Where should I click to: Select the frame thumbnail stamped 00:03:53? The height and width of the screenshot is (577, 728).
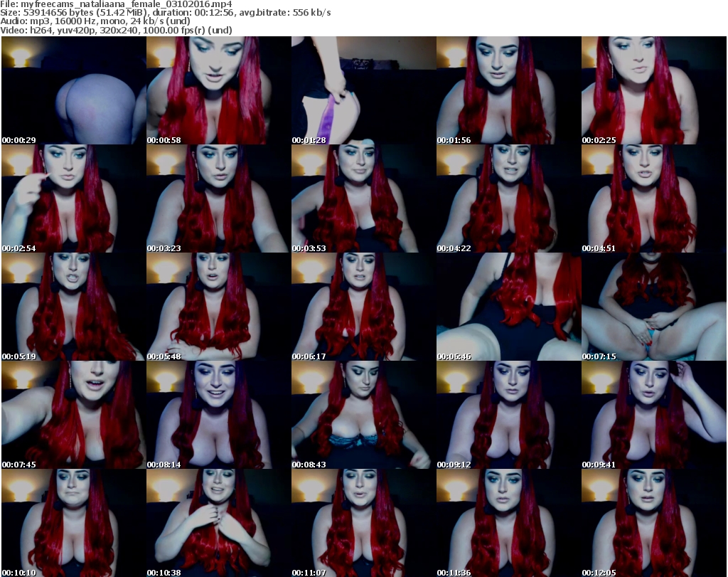[x=363, y=198]
